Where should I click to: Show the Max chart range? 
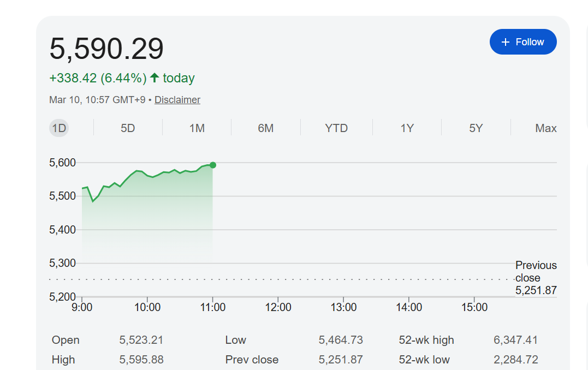pyautogui.click(x=545, y=128)
